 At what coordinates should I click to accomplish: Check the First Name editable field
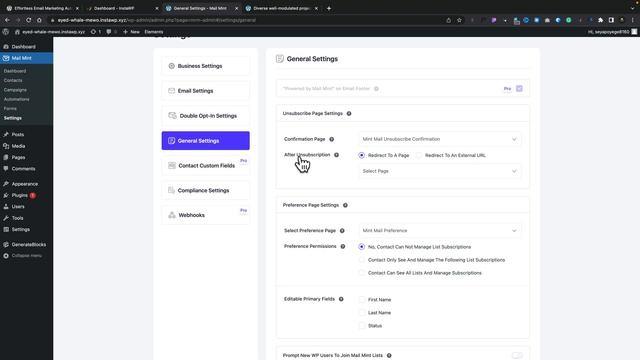point(362,300)
